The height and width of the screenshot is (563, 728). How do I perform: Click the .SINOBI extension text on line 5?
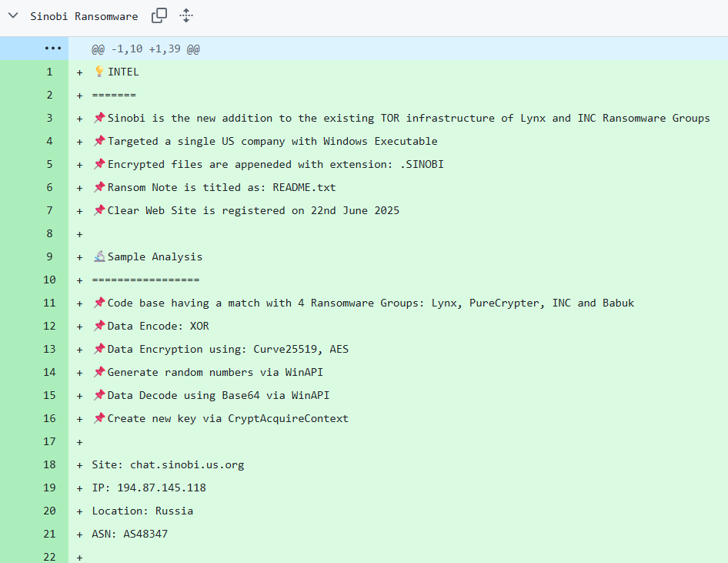click(x=422, y=164)
